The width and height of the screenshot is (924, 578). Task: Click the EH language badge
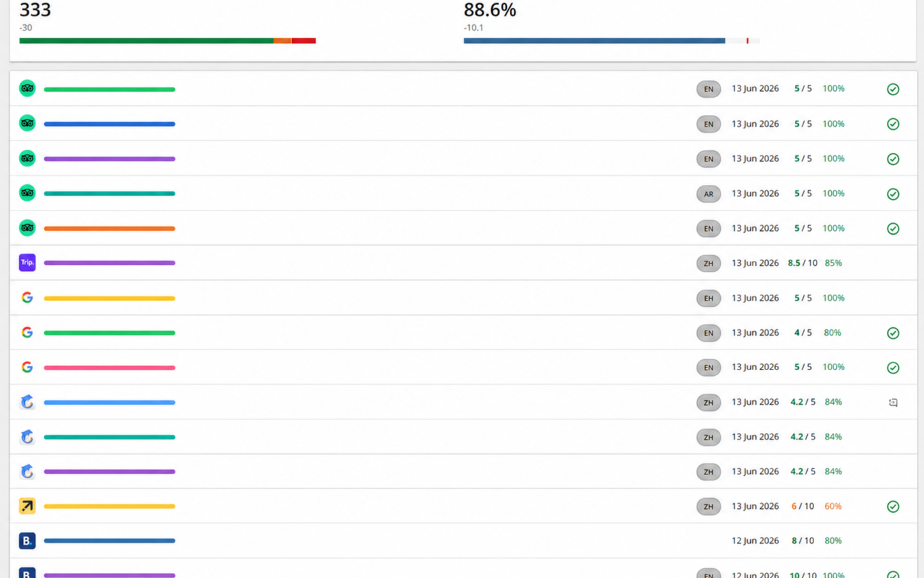pyautogui.click(x=708, y=298)
